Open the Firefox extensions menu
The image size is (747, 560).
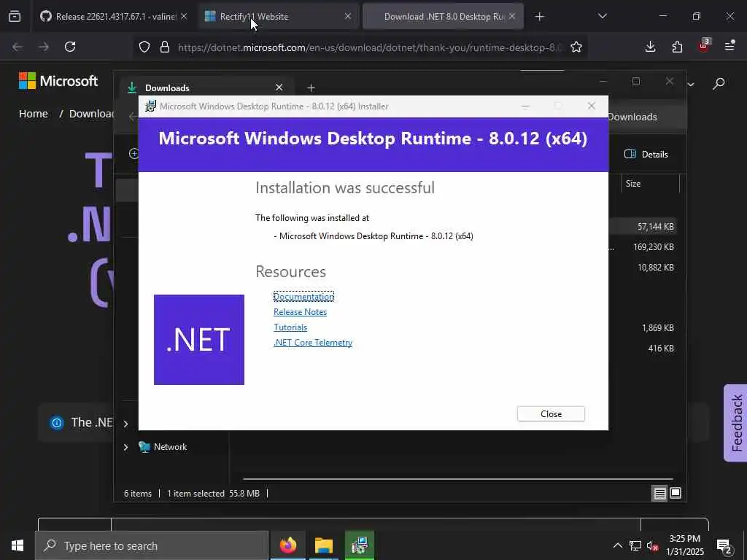coord(677,47)
